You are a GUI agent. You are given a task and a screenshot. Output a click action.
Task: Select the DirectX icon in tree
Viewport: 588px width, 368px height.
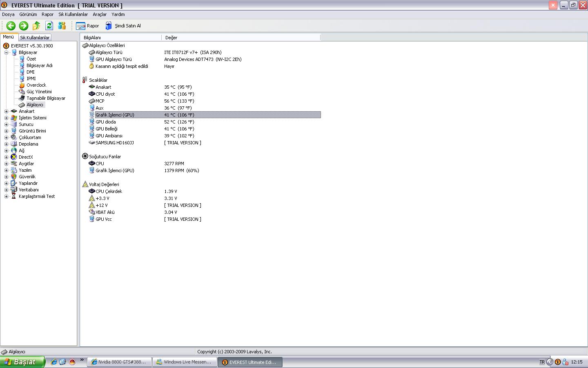tap(14, 157)
